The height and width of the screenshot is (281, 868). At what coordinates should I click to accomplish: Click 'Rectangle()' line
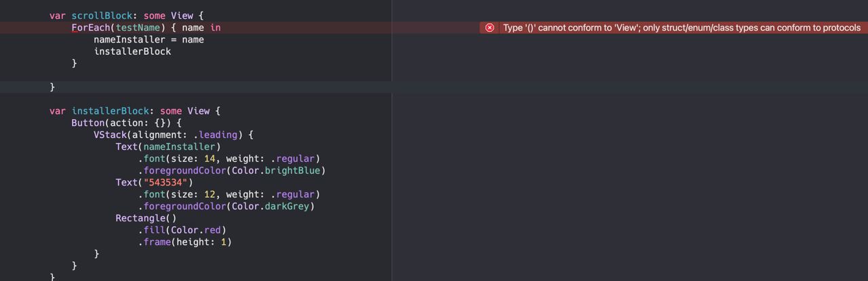[x=146, y=218]
